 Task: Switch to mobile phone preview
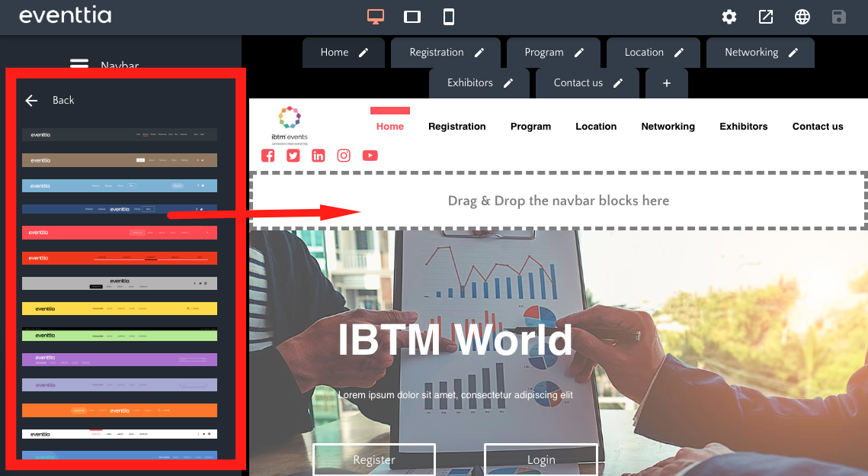click(x=449, y=17)
